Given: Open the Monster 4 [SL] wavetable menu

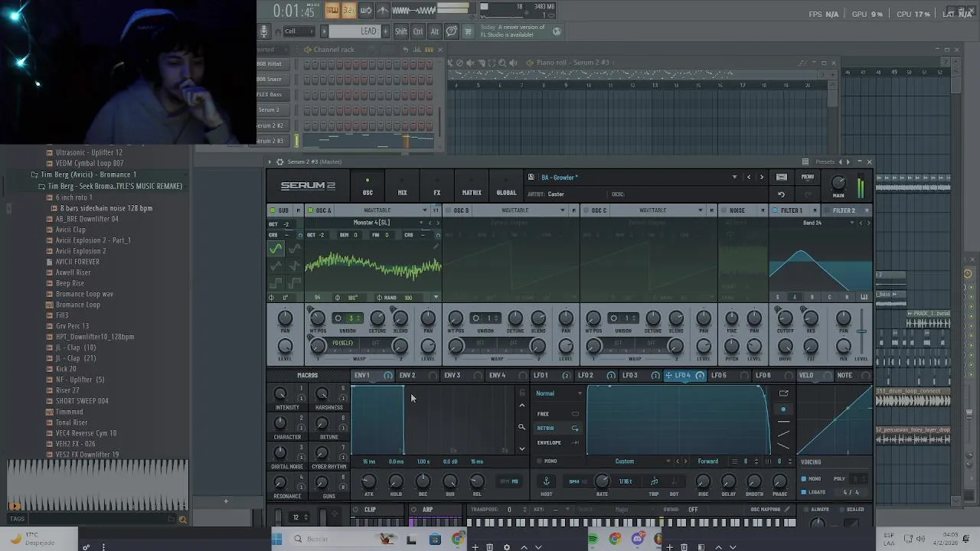Looking at the screenshot, I should tap(372, 223).
